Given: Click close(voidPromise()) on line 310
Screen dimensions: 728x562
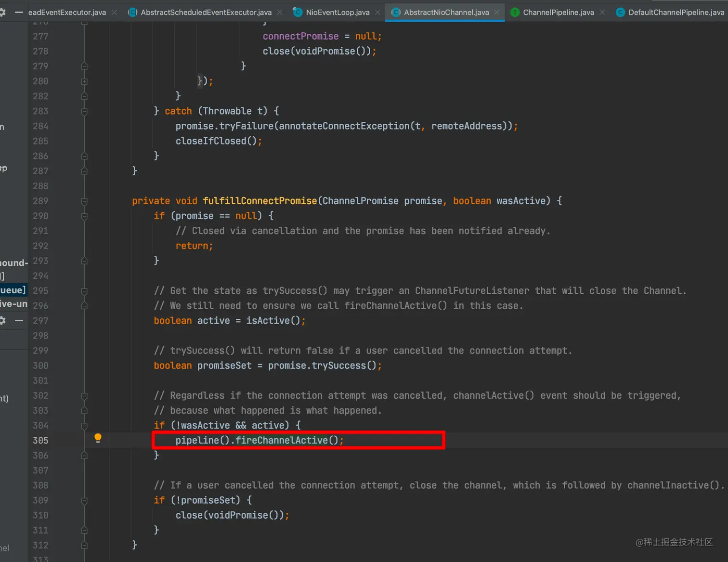Looking at the screenshot, I should [x=230, y=515].
